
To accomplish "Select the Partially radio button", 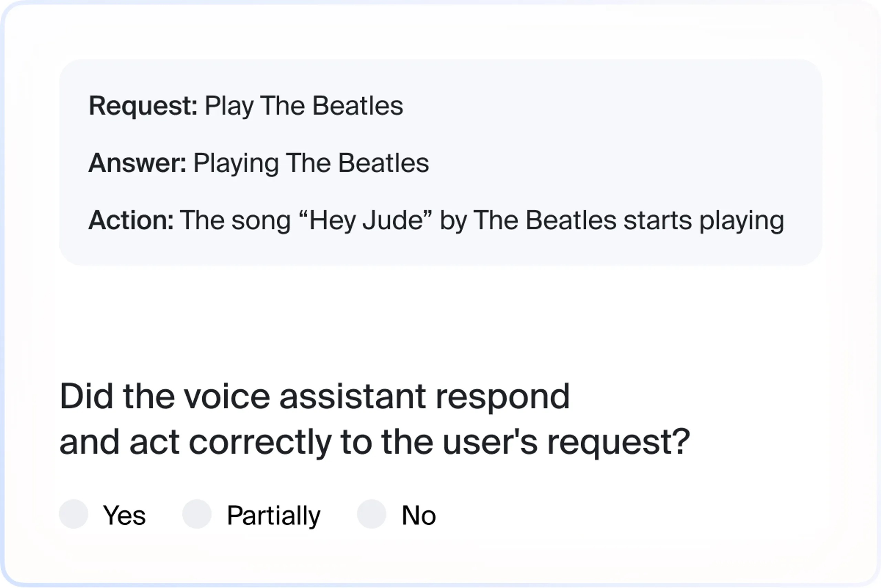I will pos(197,514).
